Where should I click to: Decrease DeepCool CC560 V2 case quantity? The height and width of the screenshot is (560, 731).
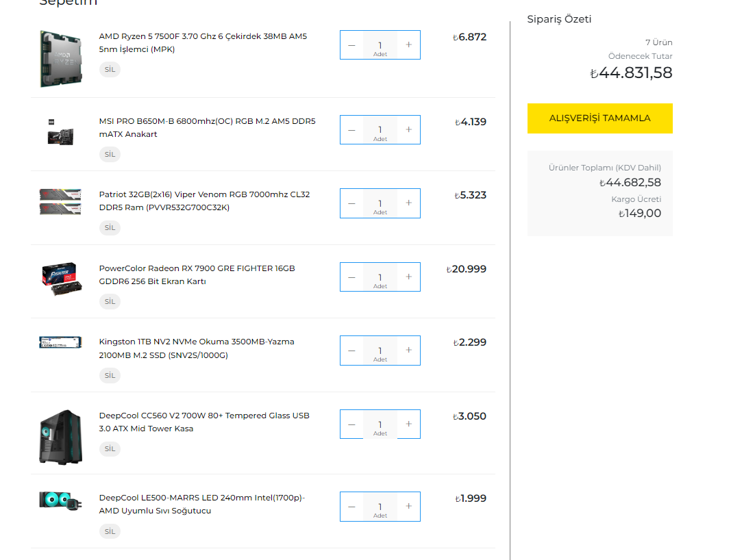pyautogui.click(x=351, y=424)
